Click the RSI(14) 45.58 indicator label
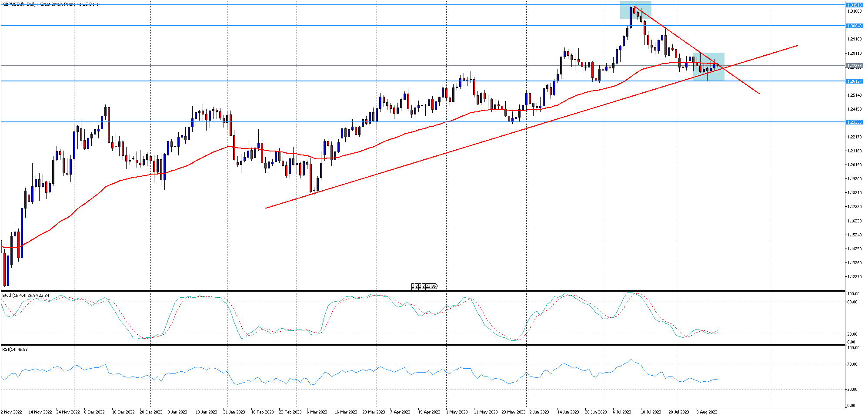Screen dimensions: 868x417 15,350
